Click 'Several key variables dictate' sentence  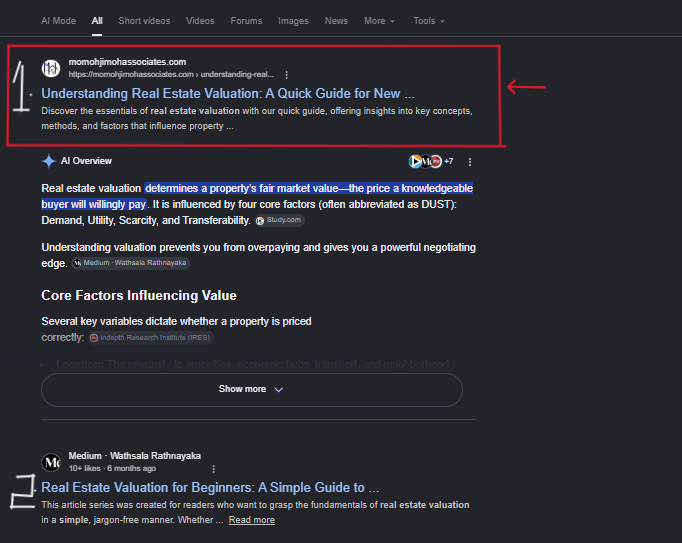coord(176,329)
